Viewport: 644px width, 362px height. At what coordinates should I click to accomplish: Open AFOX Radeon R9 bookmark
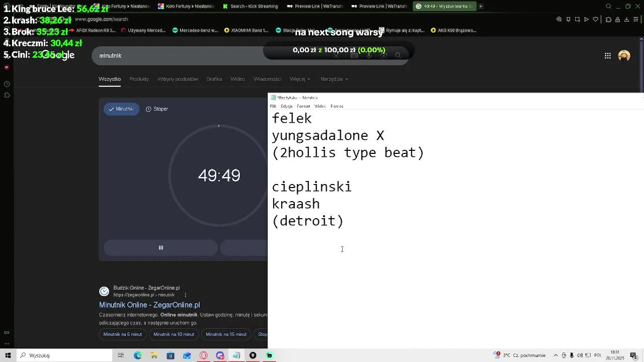tap(92, 30)
